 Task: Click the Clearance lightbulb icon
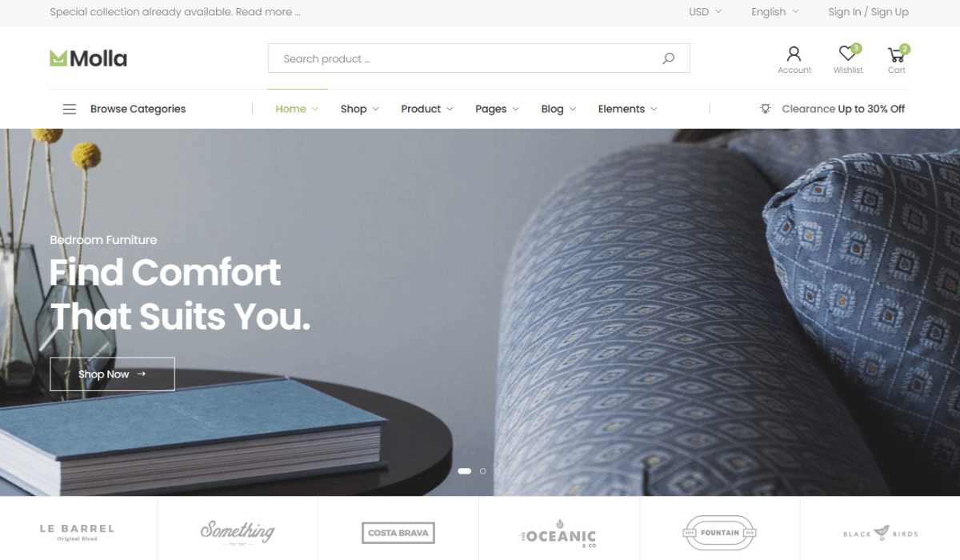(x=766, y=109)
